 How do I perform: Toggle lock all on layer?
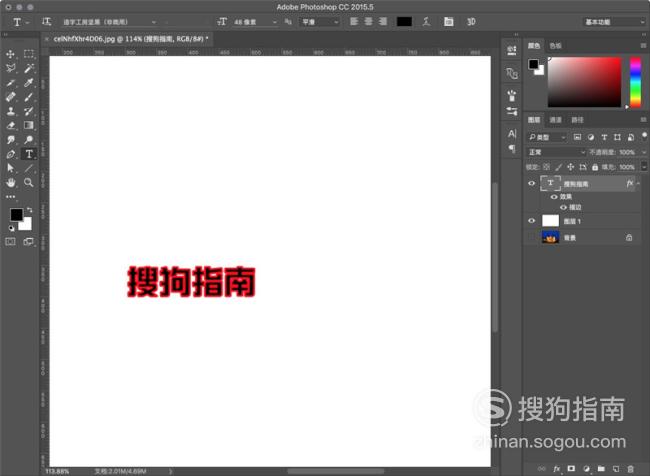[595, 167]
